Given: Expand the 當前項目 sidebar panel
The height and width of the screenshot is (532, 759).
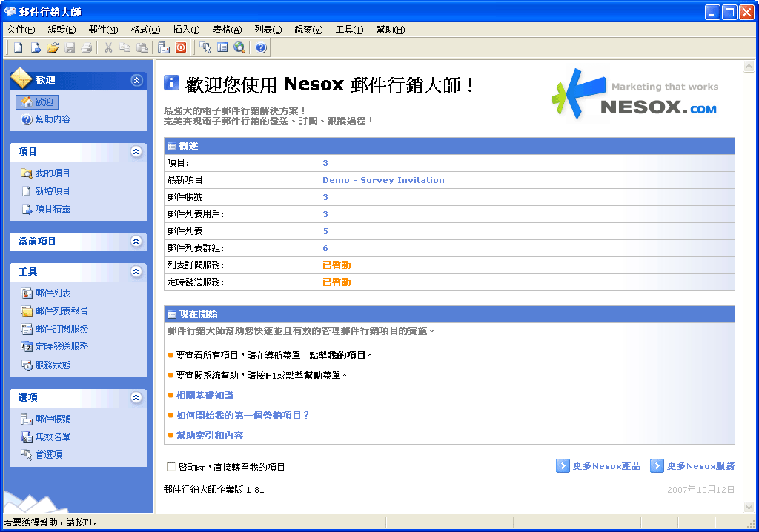Looking at the screenshot, I should pyautogui.click(x=136, y=242).
